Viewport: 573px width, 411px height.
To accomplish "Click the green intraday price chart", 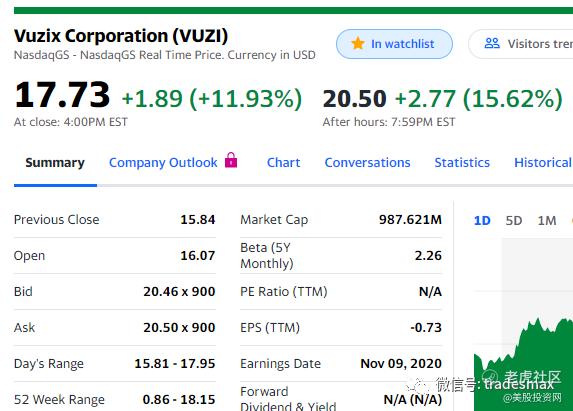I will coord(523,365).
